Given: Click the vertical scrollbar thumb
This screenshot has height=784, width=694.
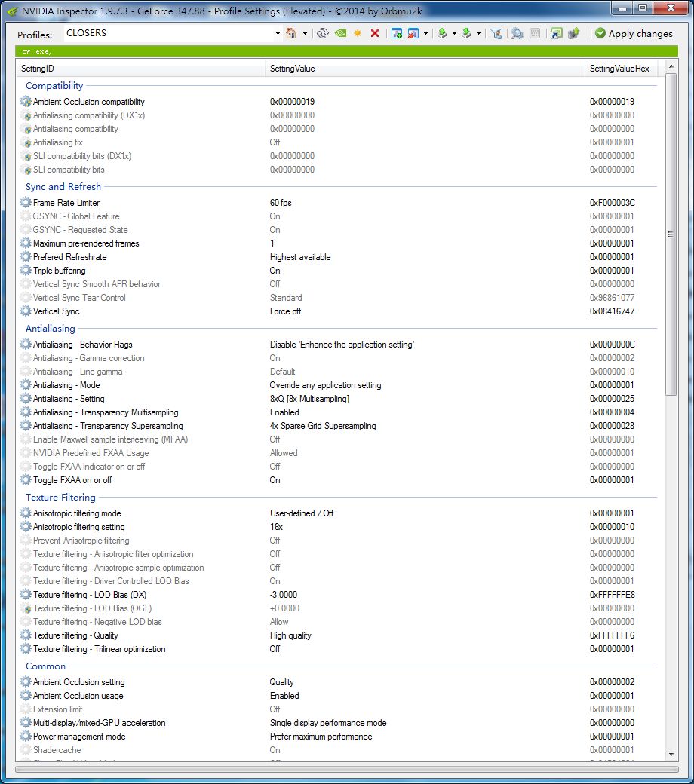Looking at the screenshot, I should [x=671, y=234].
